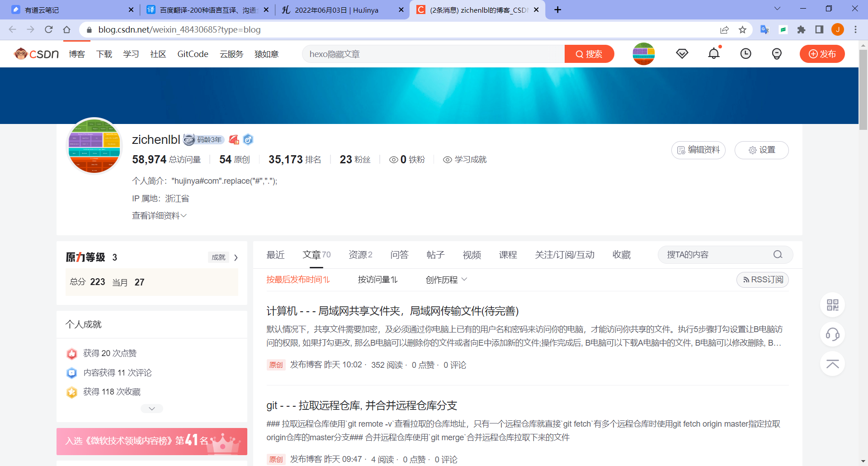Screen dimensions: 868x466
Task: Click 成就 tag in 原力等级
Action: pyautogui.click(x=218, y=257)
